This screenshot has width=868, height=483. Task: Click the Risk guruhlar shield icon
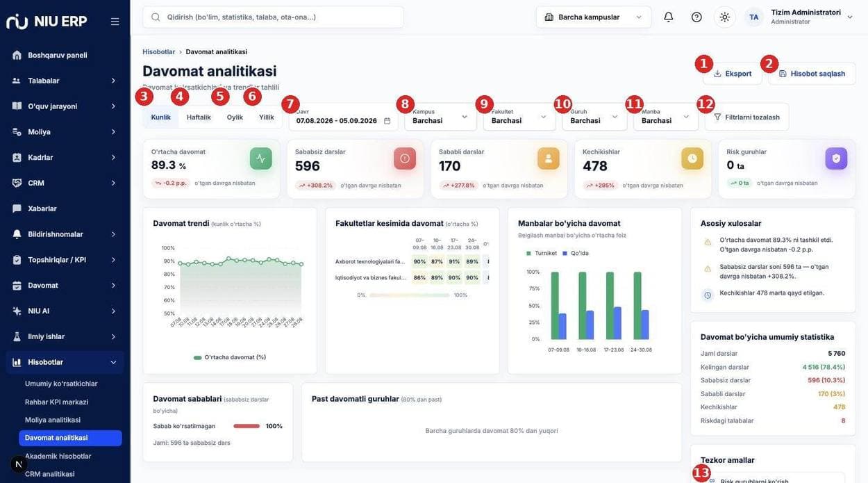click(x=836, y=158)
